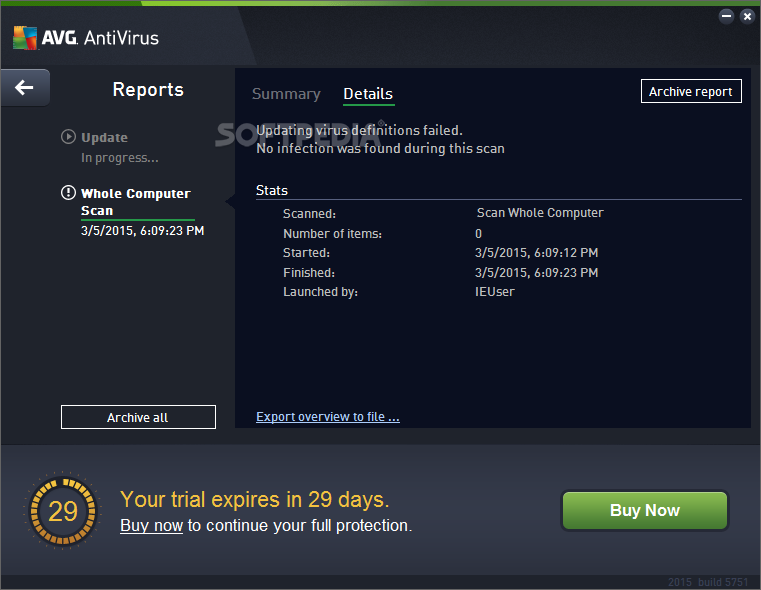Click 'Updating virus definitions failed.' message
The height and width of the screenshot is (590, 761).
[359, 131]
